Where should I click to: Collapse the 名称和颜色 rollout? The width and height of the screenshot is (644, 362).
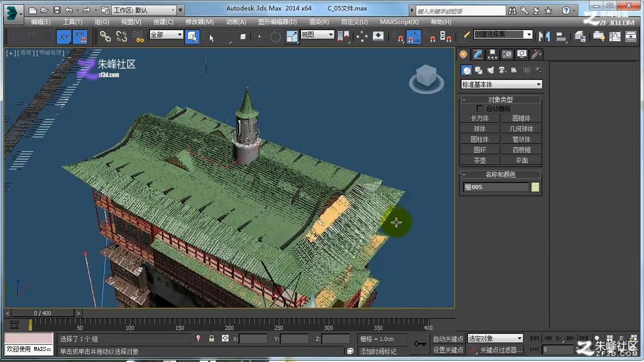click(x=500, y=174)
